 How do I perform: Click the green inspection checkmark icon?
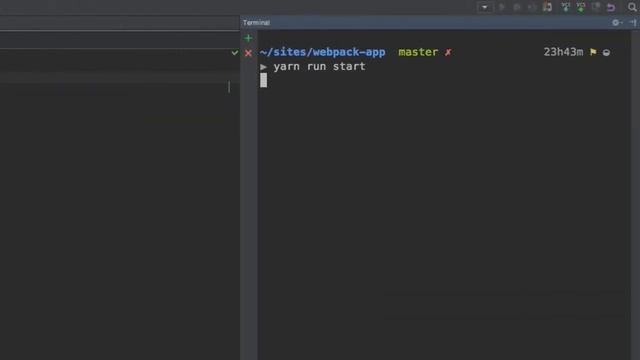[234, 53]
